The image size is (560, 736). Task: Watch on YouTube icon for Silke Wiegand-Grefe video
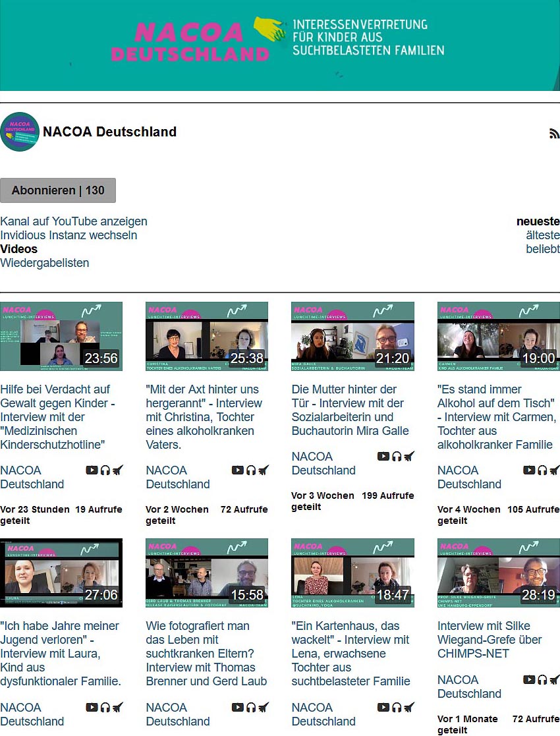[530, 679]
